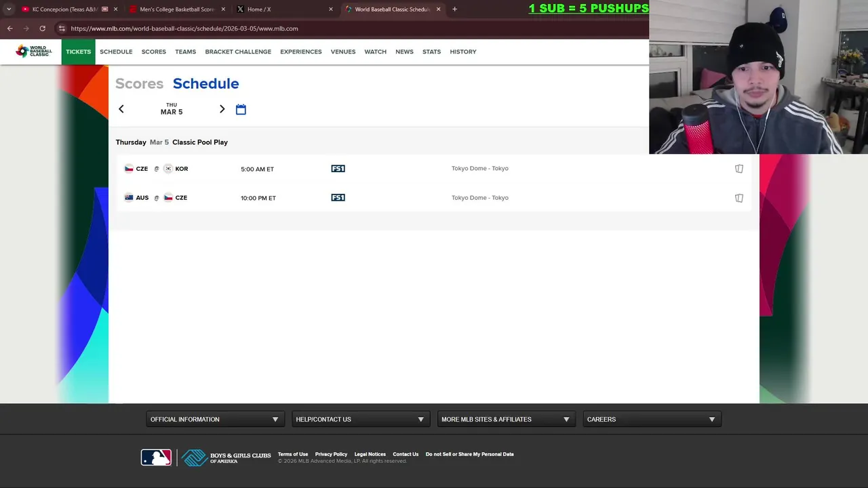868x488 pixels.
Task: Click ticket icon for AUS @ CZE game
Action: [x=739, y=198]
